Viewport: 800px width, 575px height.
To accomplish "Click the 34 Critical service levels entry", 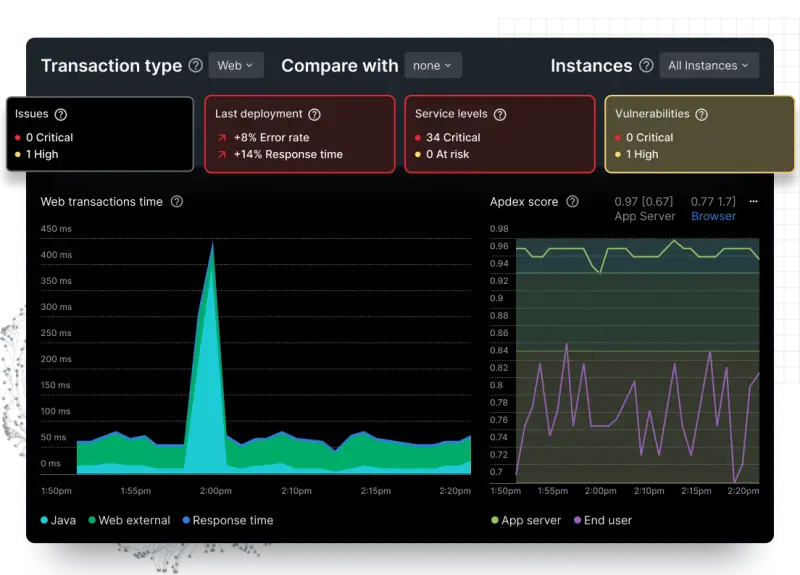I will [447, 138].
